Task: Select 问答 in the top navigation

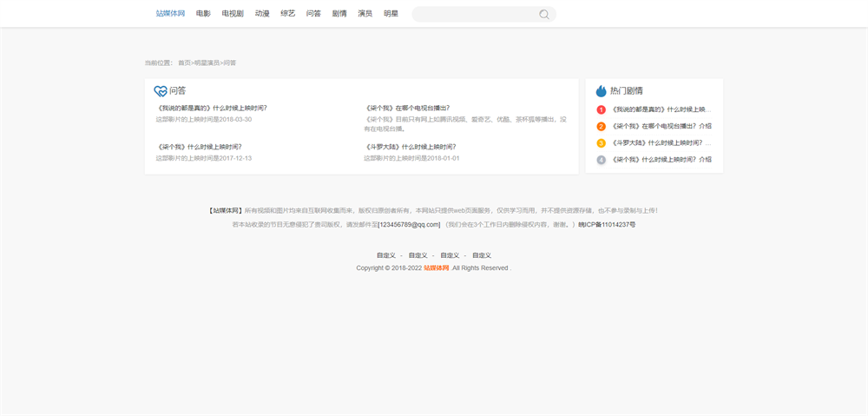Action: (313, 14)
